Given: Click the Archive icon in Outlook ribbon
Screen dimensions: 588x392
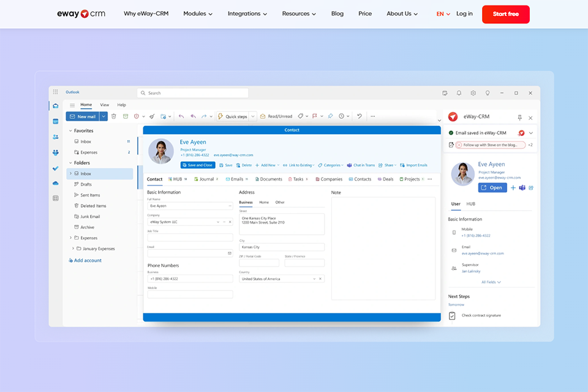Looking at the screenshot, I should [x=126, y=116].
